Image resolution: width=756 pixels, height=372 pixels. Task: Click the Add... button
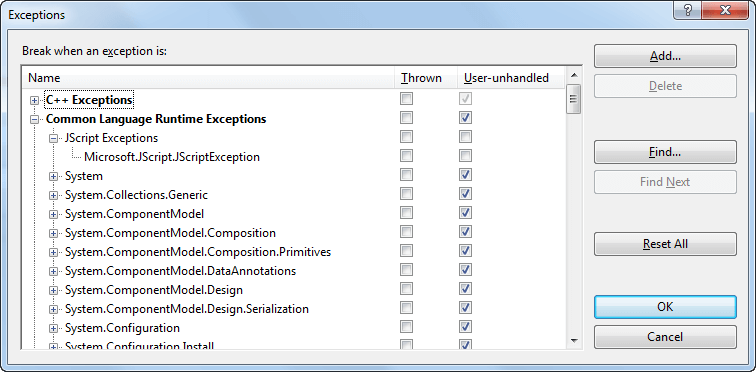pos(665,56)
